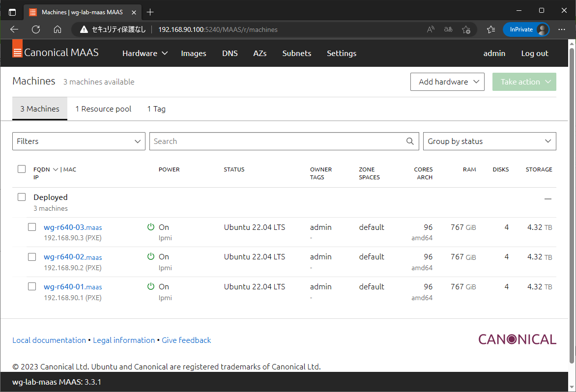Open the Group by status dropdown
Image resolution: width=576 pixels, height=392 pixels.
point(490,141)
